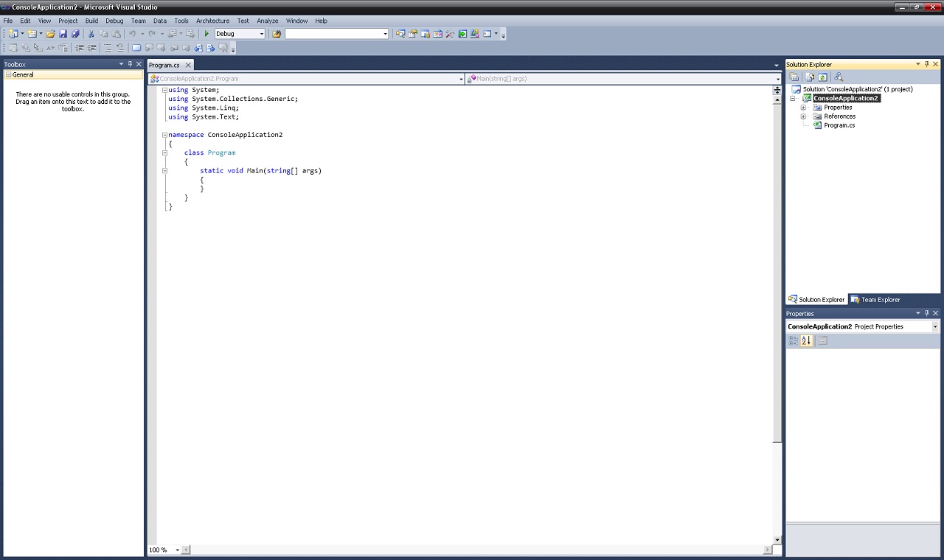
Task: Toggle Alphabetical sort in Properties panel
Action: pos(806,340)
